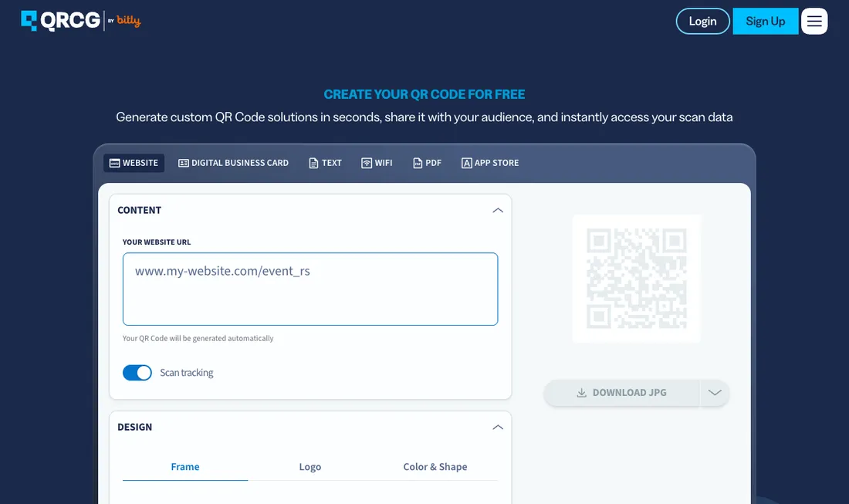Screen dimensions: 849x504
Task: Open the Frame design tab
Action: click(185, 467)
